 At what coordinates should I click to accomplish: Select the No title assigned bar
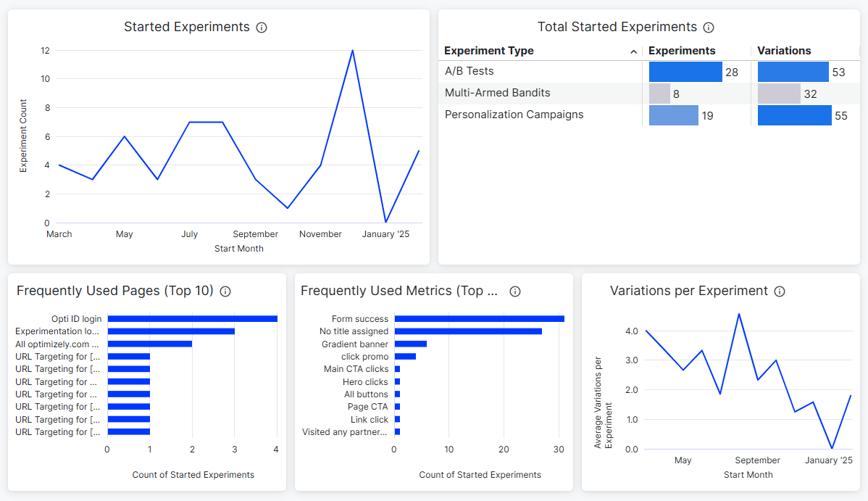coord(468,331)
